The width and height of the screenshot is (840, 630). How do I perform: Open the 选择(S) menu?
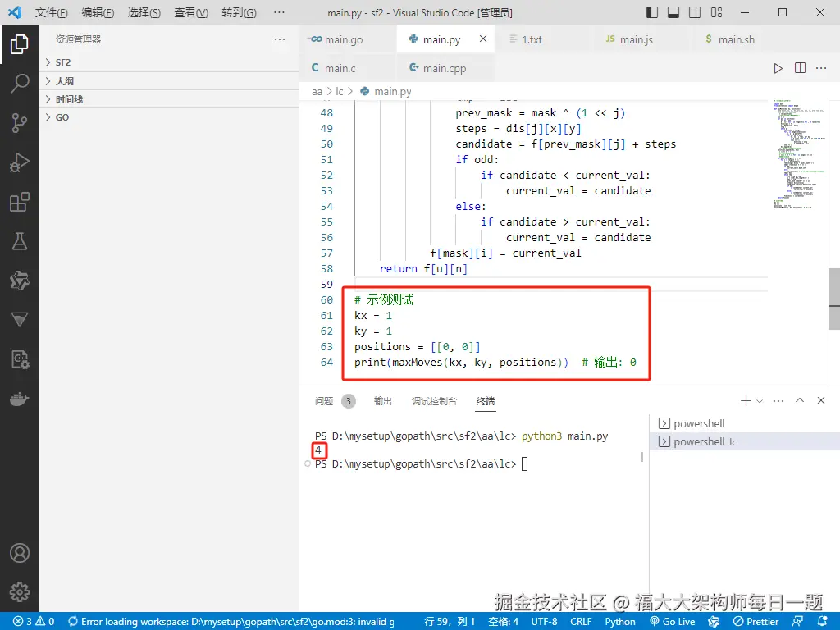(x=144, y=12)
